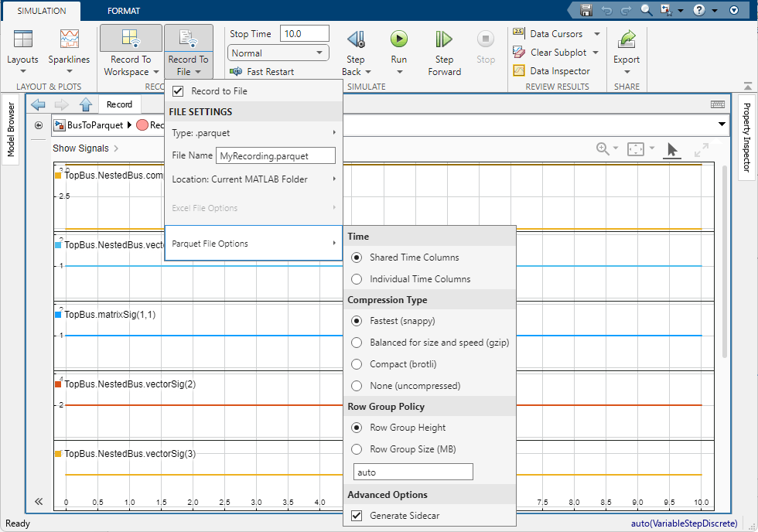Click the Export share icon
The width and height of the screenshot is (758, 532).
[627, 39]
